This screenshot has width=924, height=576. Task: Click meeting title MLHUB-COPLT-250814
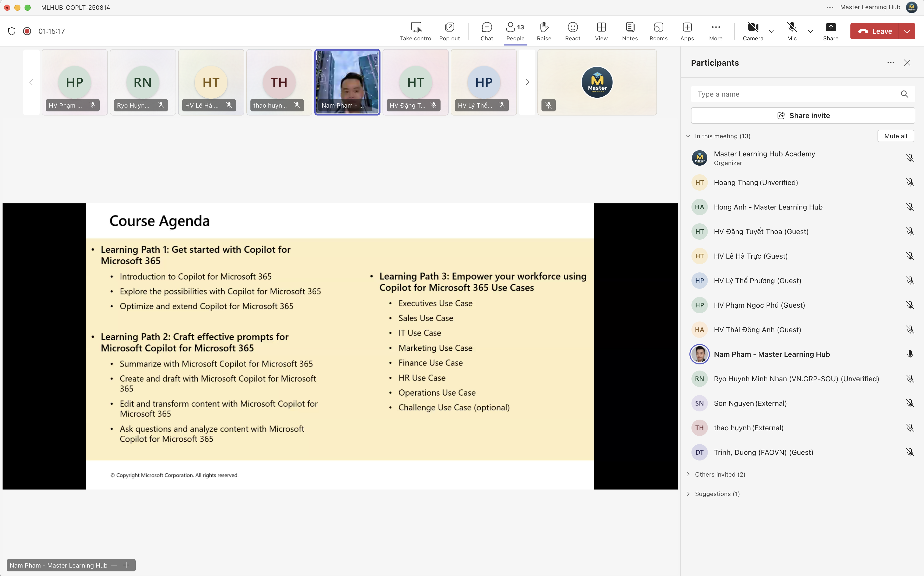(75, 8)
